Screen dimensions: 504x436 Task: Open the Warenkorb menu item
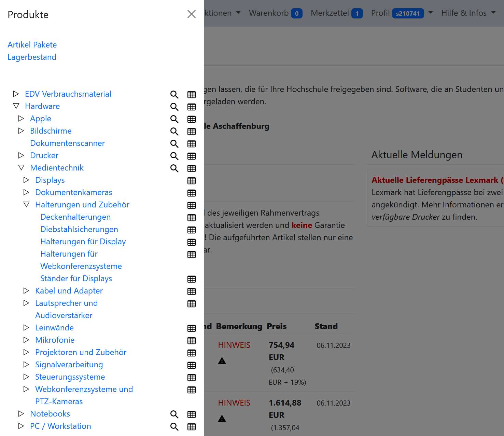click(276, 13)
